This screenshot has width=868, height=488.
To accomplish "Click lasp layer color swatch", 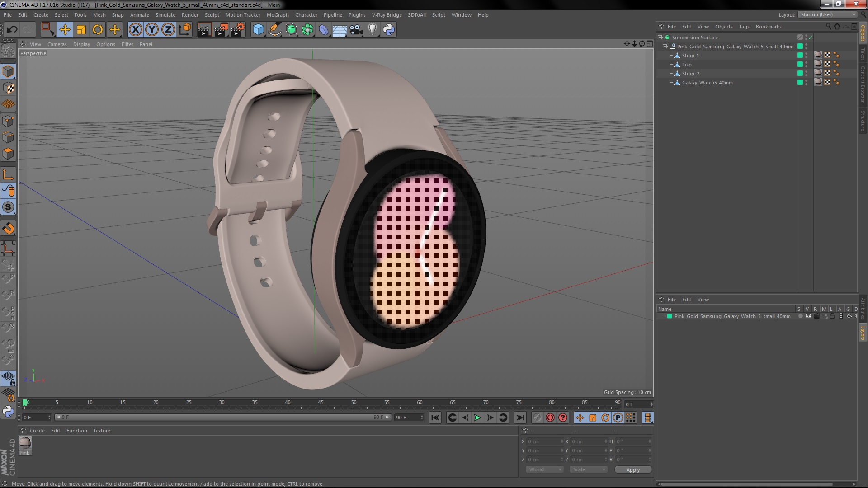I will [800, 64].
